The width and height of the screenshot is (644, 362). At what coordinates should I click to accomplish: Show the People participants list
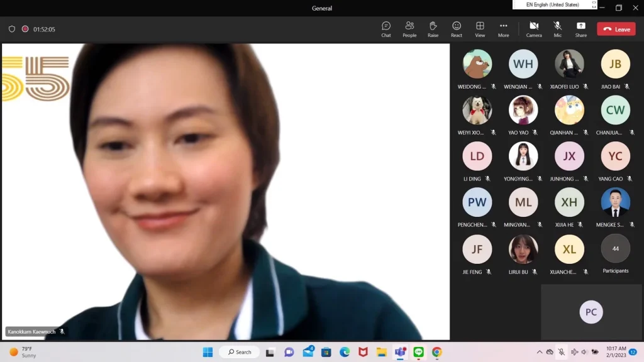click(409, 29)
